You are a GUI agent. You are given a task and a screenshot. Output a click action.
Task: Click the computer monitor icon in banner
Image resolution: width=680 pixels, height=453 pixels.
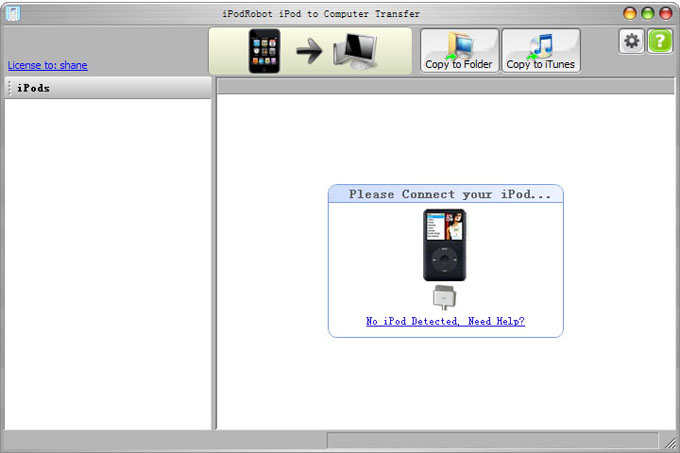(x=355, y=52)
